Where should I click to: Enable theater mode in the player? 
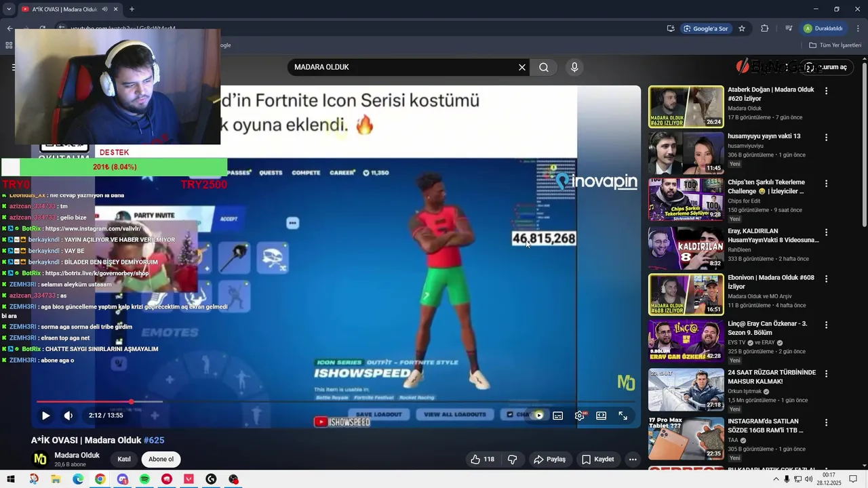tap(601, 415)
